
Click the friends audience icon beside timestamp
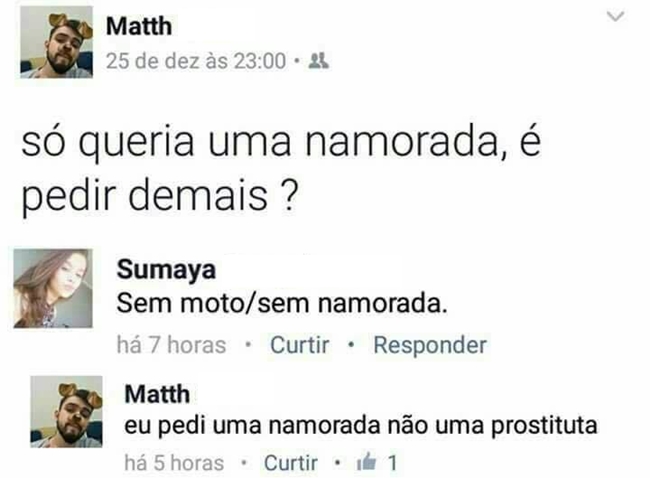tap(318, 61)
